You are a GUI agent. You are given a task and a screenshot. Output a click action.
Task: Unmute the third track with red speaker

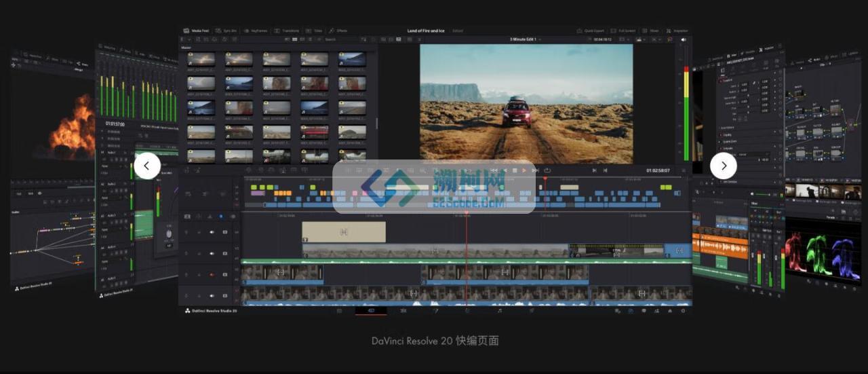tap(212, 275)
